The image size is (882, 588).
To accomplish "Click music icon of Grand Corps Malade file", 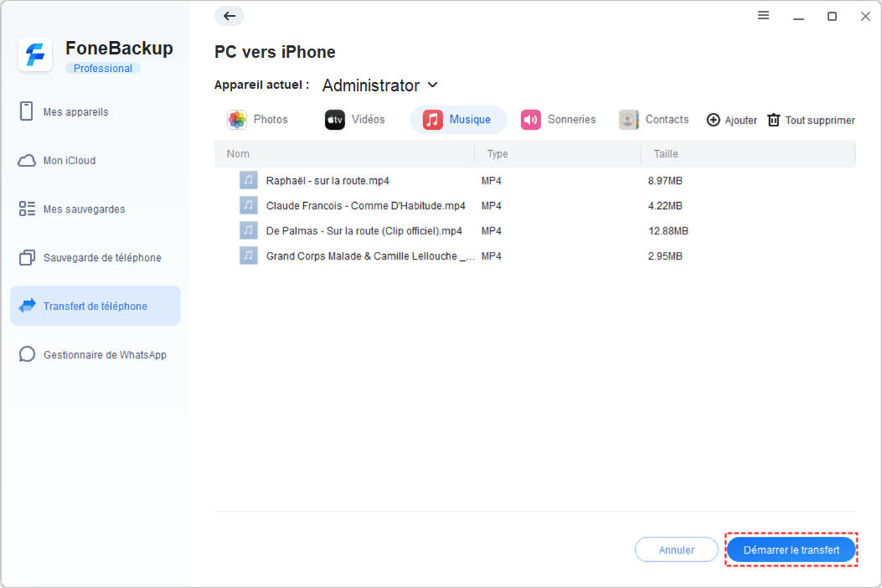I will (x=249, y=255).
